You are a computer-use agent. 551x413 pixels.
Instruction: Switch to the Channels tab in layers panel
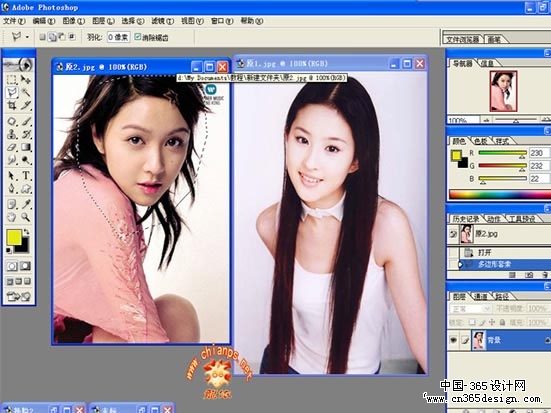coord(480,297)
